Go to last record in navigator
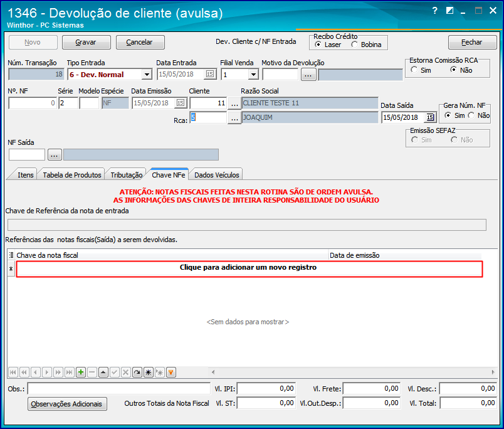Image resolution: width=504 pixels, height=429 pixels. coord(69,373)
